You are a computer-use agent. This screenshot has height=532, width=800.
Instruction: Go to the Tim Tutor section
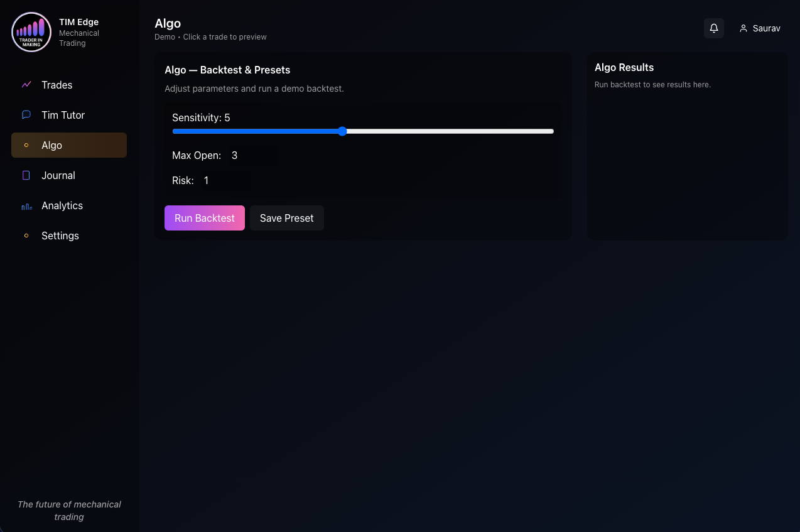pyautogui.click(x=69, y=115)
